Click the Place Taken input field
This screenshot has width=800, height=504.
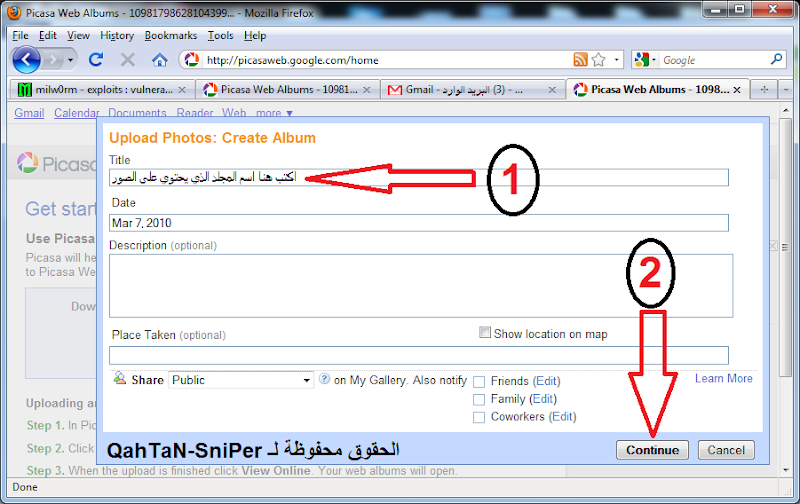pyautogui.click(x=418, y=355)
